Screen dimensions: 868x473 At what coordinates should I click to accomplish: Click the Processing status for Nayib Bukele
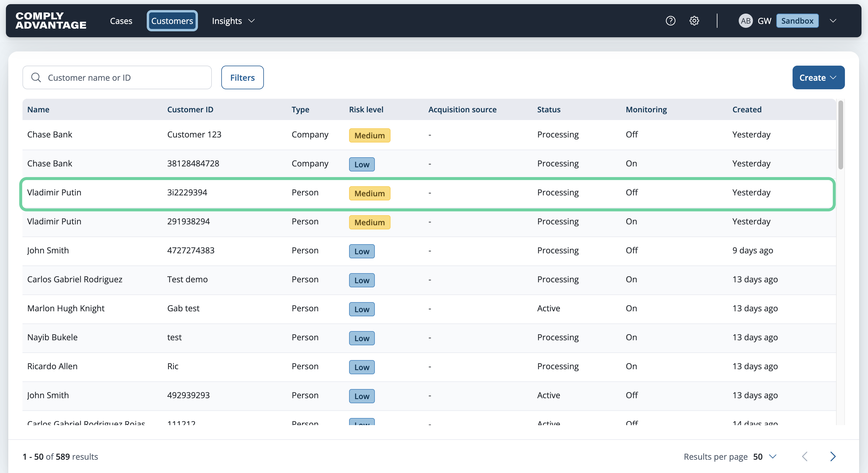pyautogui.click(x=558, y=337)
